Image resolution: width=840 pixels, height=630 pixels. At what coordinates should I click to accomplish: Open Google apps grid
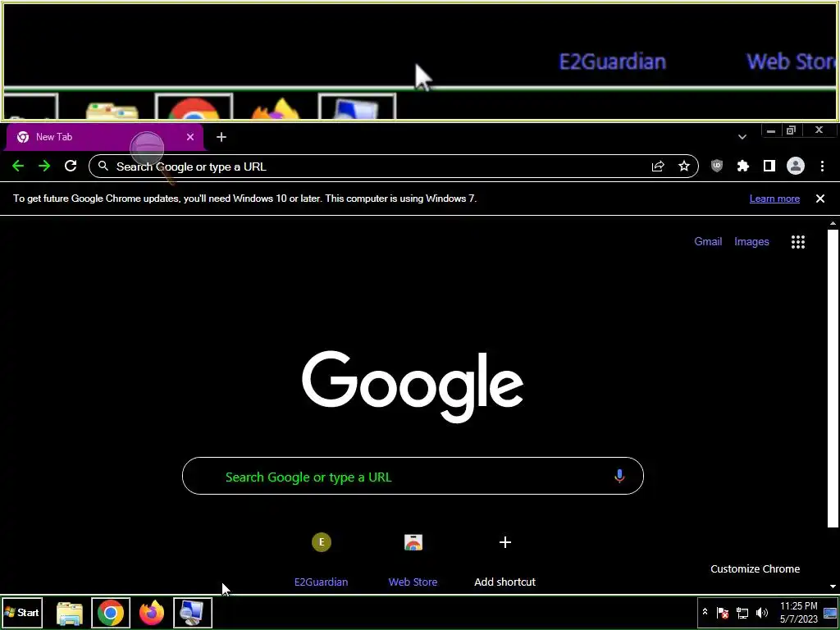[x=798, y=242]
